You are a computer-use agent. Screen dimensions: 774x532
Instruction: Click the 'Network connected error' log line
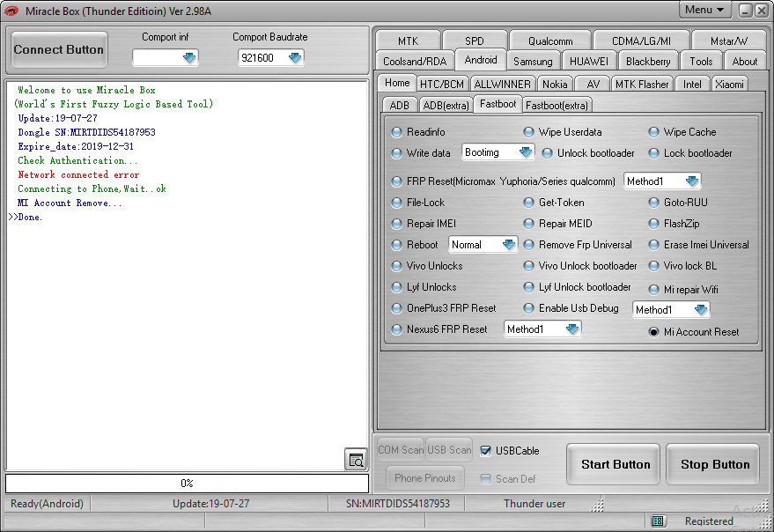coord(78,174)
